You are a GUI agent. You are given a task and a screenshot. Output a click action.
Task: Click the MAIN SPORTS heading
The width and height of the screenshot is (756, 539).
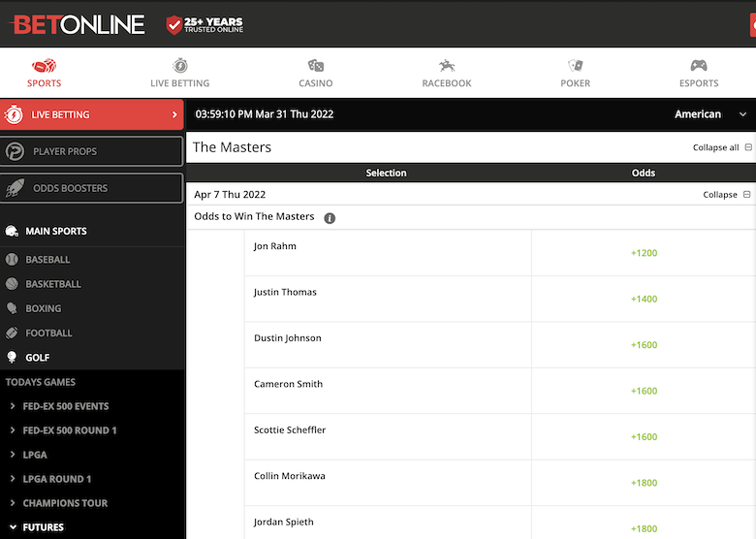[56, 231]
